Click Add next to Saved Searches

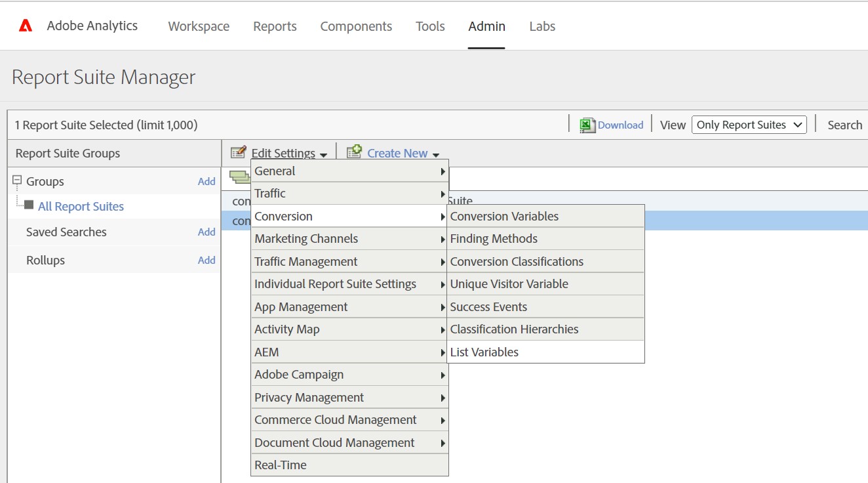[x=207, y=232]
